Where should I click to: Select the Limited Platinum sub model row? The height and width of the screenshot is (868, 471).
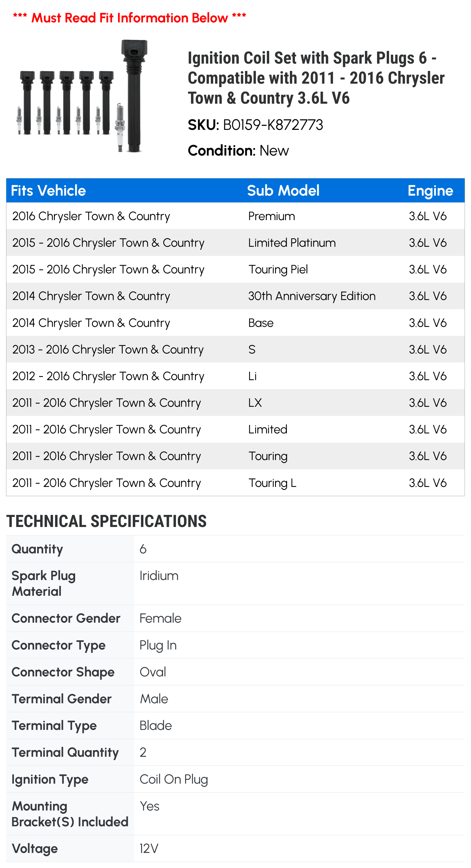[235, 243]
